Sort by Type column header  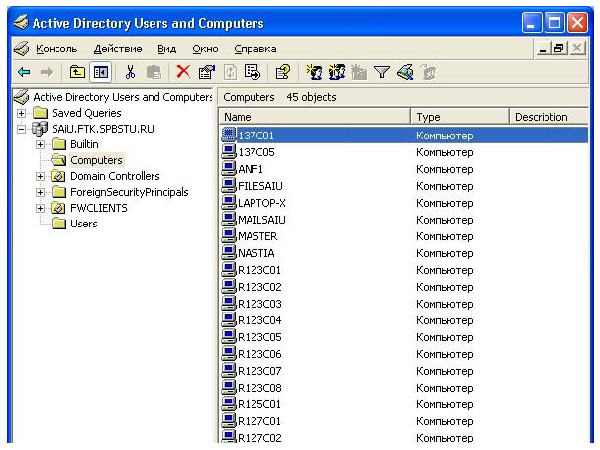tap(460, 117)
